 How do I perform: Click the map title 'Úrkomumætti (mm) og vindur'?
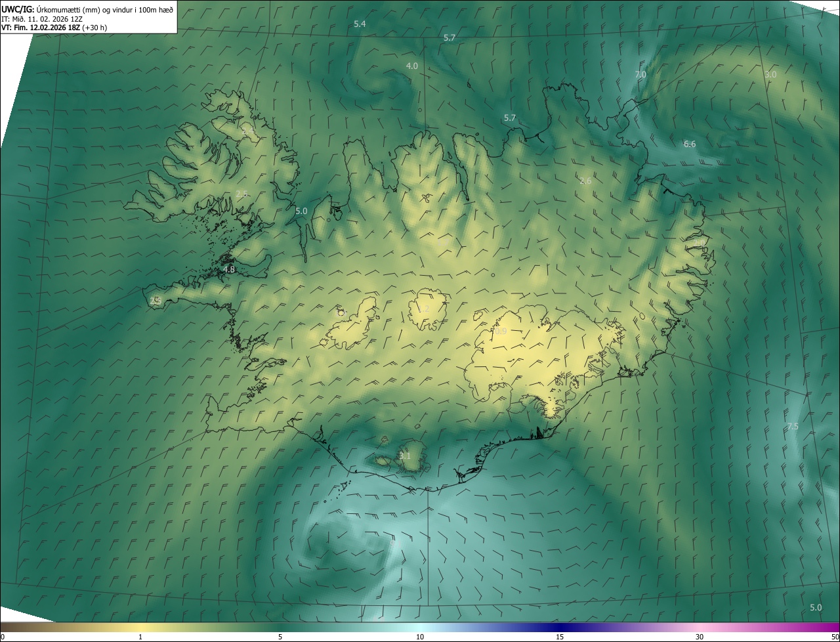(85, 9)
